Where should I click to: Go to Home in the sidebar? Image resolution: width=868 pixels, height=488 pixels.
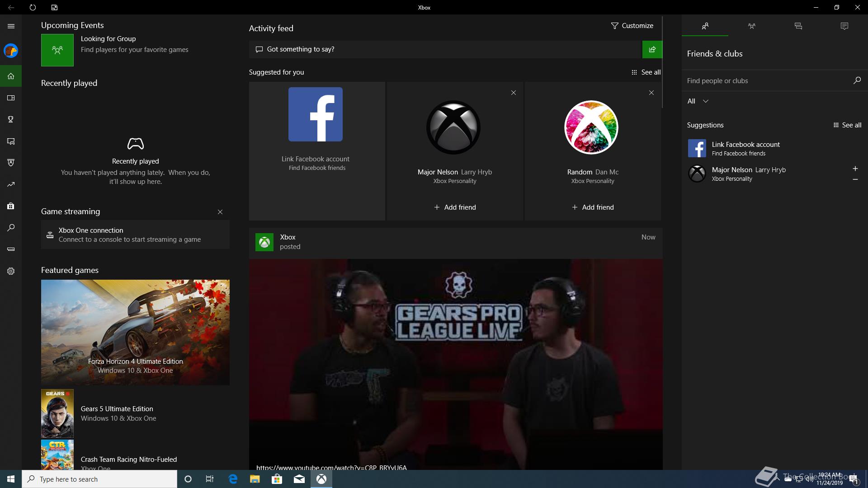11,76
